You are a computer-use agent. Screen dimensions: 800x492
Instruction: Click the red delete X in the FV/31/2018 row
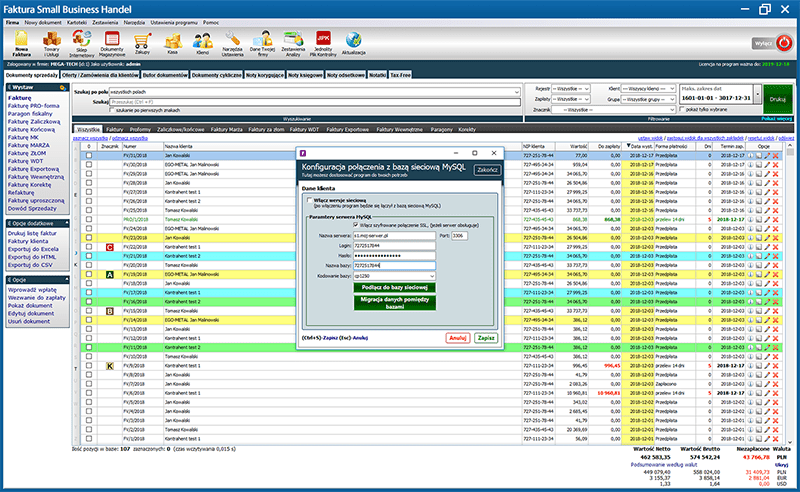(776, 156)
